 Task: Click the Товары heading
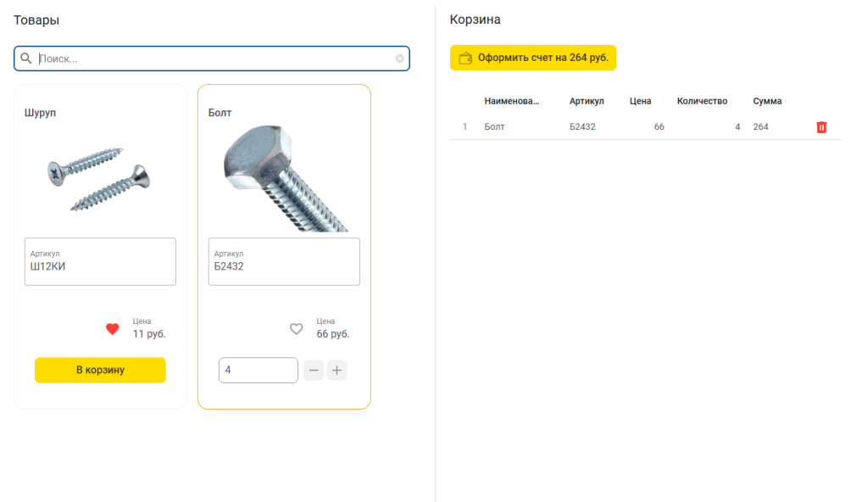point(36,20)
